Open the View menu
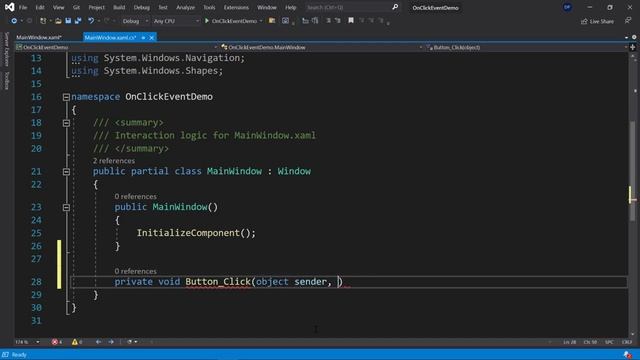 point(58,7)
